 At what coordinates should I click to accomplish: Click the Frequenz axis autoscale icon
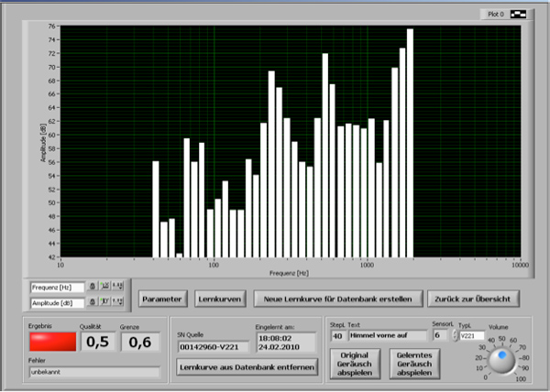point(104,287)
